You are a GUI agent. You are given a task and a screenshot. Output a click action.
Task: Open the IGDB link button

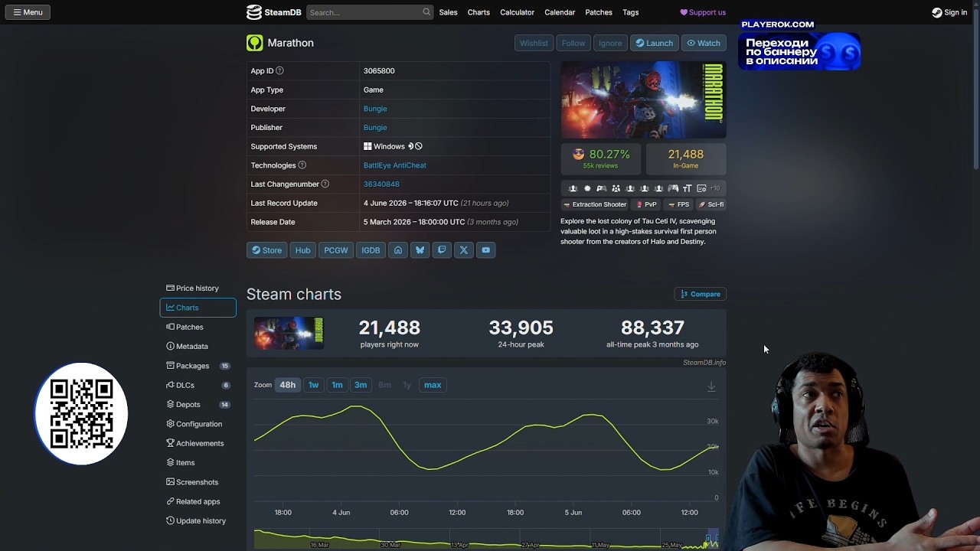pos(371,250)
